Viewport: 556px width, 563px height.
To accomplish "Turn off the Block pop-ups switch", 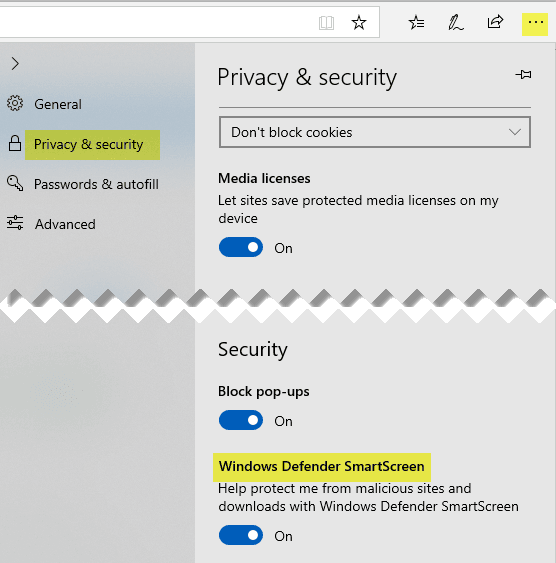I will tap(241, 420).
